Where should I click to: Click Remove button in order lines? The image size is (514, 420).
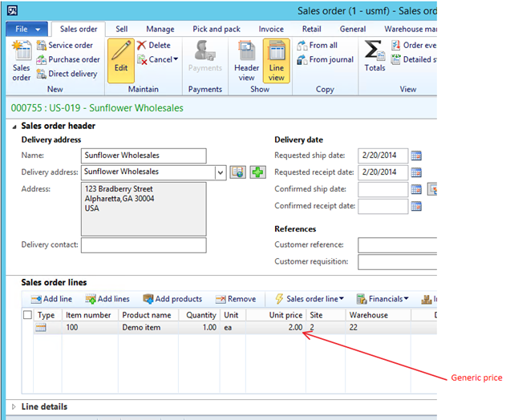[236, 299]
